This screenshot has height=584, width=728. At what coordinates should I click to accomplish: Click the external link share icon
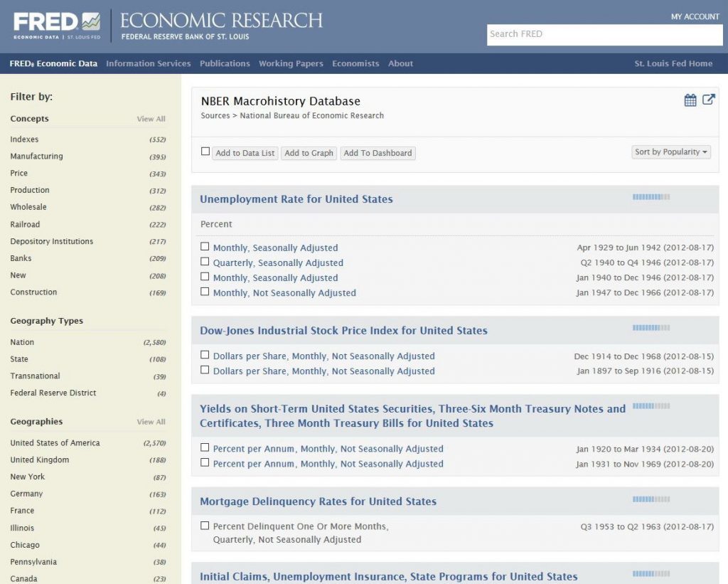pos(709,100)
